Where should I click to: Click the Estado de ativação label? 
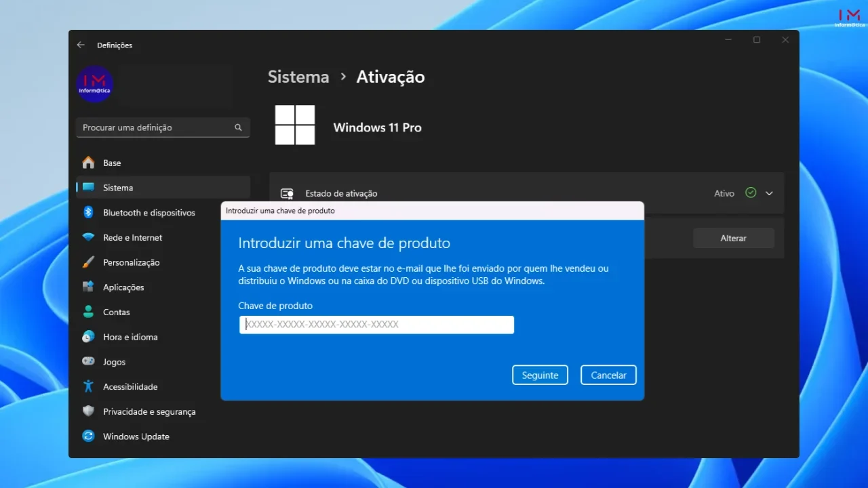click(x=341, y=193)
